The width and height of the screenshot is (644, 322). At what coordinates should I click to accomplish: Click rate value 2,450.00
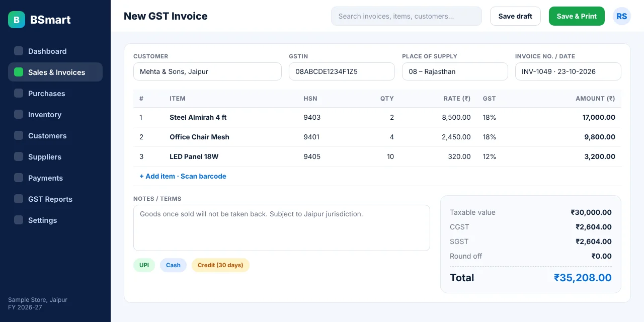(x=456, y=137)
